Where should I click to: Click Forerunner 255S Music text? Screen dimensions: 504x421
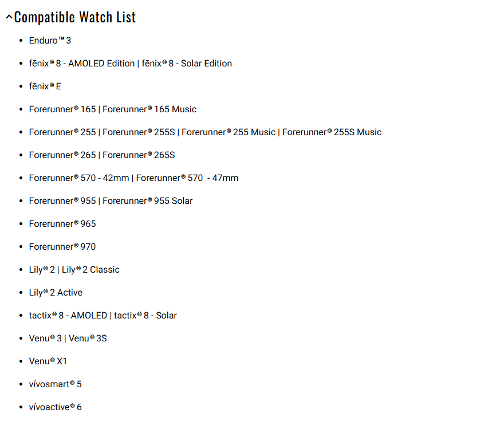point(332,132)
